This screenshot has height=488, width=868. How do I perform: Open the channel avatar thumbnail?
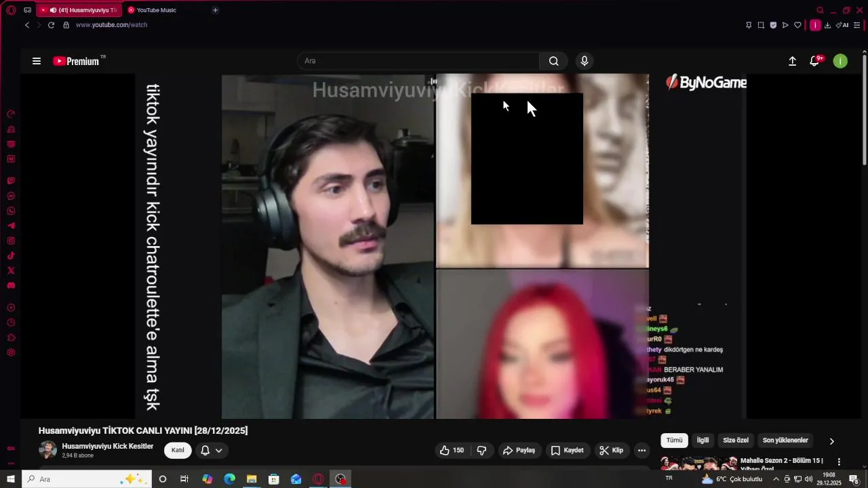coord(48,450)
